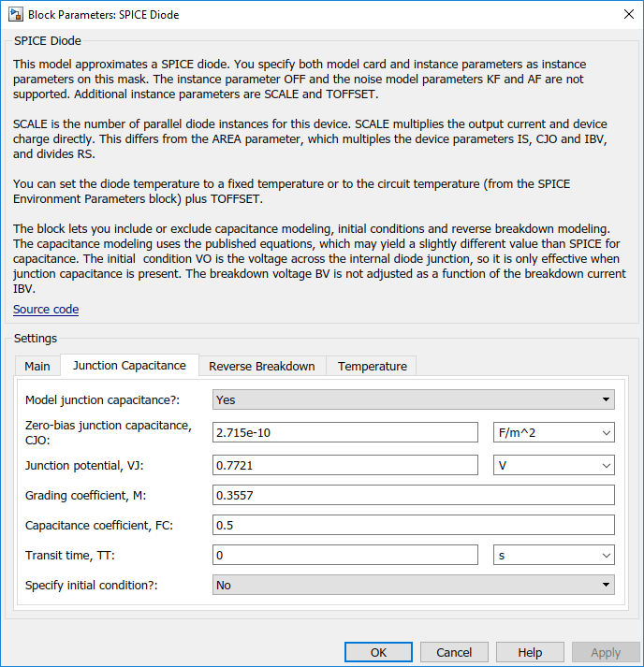Open documentation with the Help button

530,652
